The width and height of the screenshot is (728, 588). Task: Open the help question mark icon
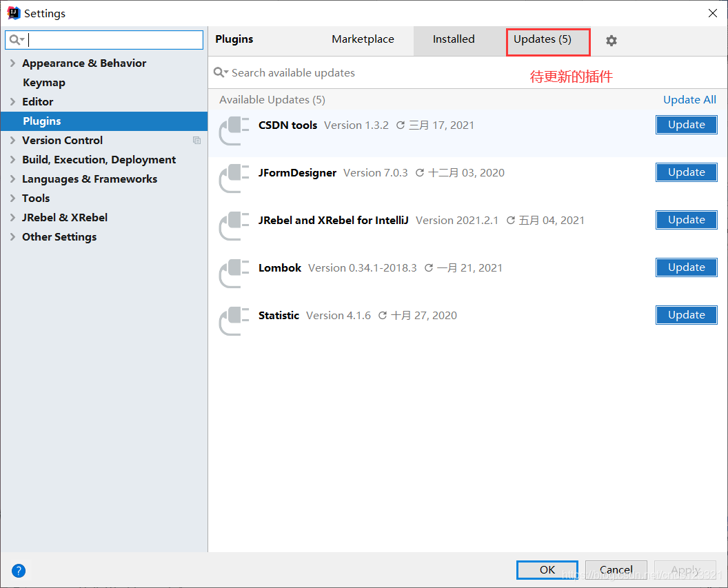(x=19, y=570)
